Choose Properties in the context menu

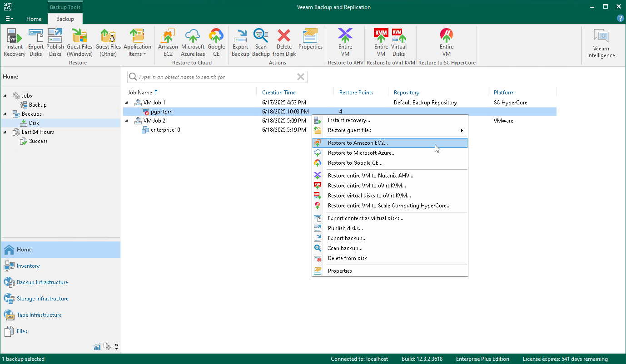(x=390, y=271)
